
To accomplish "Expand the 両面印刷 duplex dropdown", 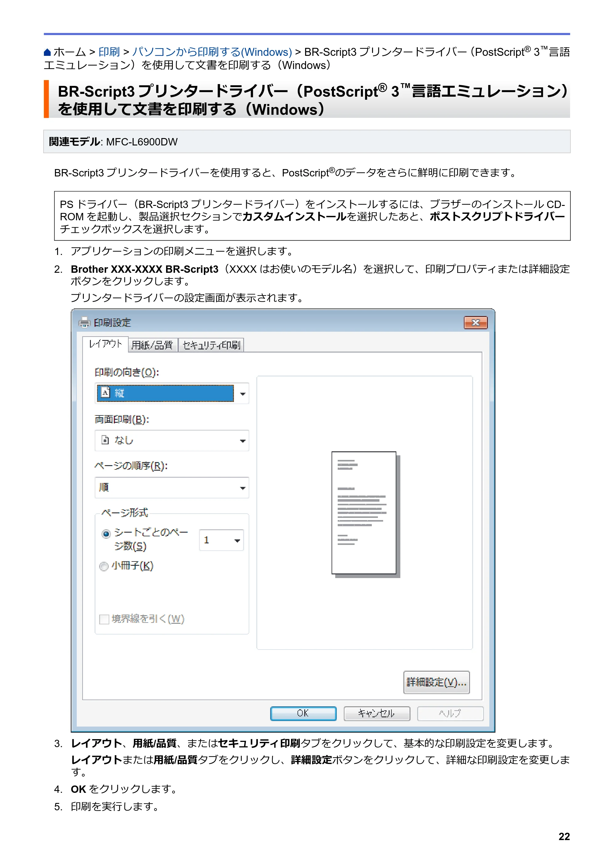I will pos(172,440).
